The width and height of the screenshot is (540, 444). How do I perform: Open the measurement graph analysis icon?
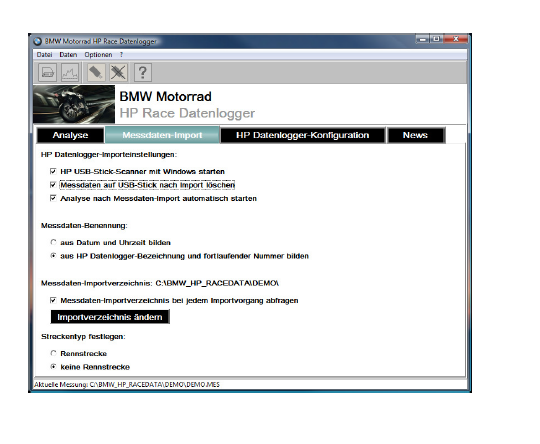click(70, 73)
